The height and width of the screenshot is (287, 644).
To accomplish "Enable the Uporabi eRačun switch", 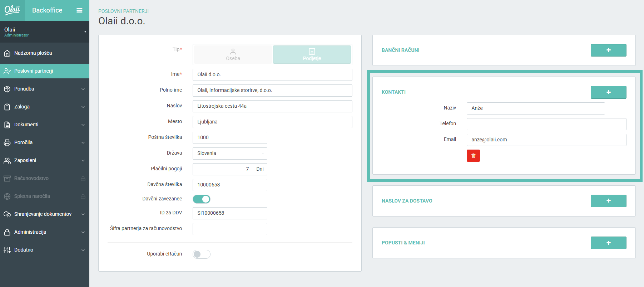I will pos(202,254).
